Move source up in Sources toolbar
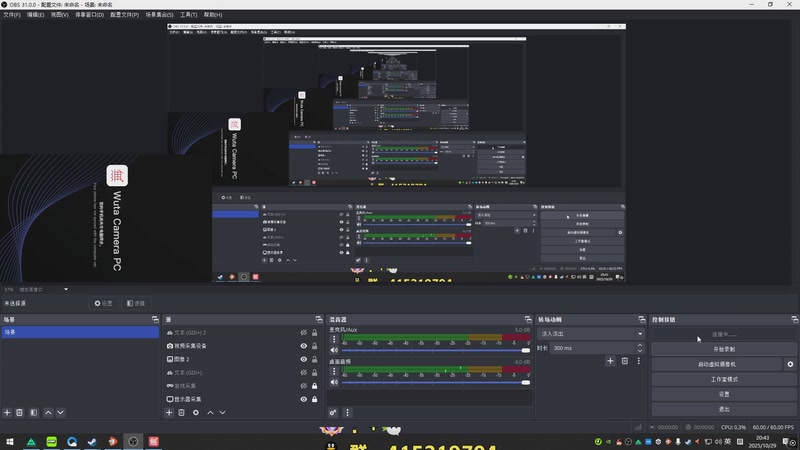Viewport: 800px width, 450px height. [x=210, y=412]
